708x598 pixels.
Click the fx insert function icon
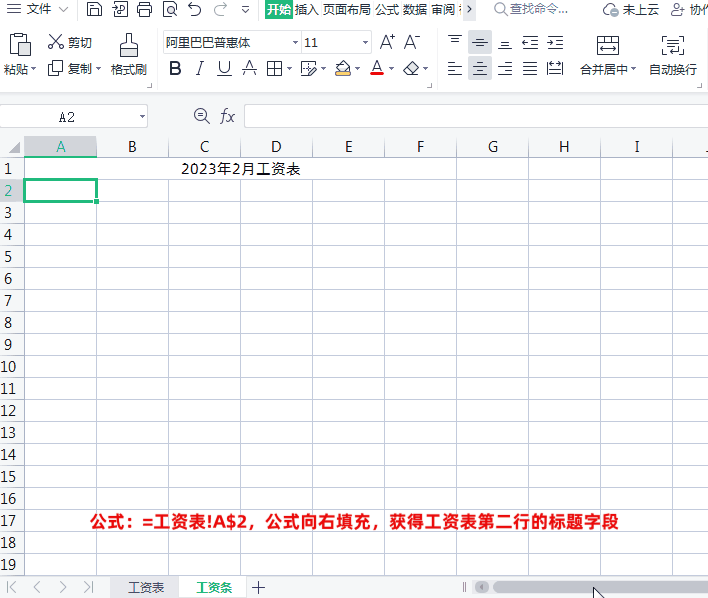227,117
